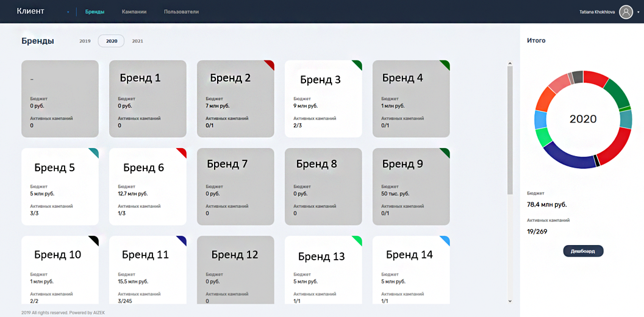The height and width of the screenshot is (317, 644).
Task: Switch to the Кампании tab
Action: coord(134,12)
